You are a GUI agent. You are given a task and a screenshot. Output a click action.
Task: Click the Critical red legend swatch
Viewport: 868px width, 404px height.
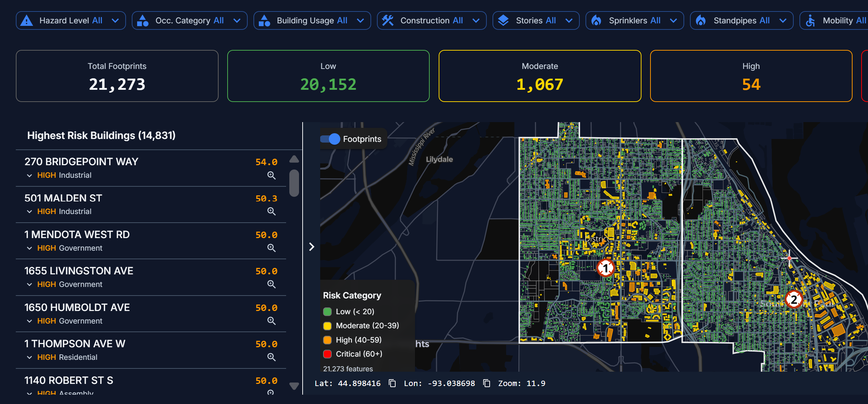tap(327, 354)
